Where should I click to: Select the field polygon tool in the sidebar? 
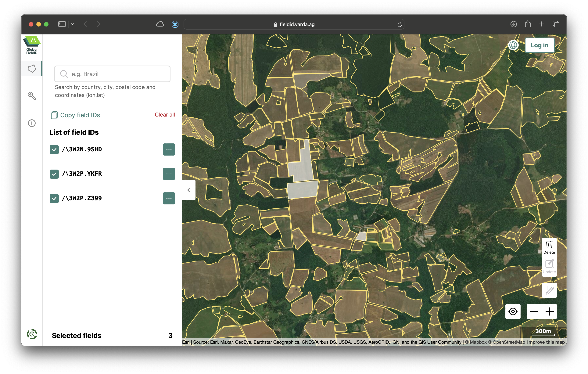click(x=32, y=69)
